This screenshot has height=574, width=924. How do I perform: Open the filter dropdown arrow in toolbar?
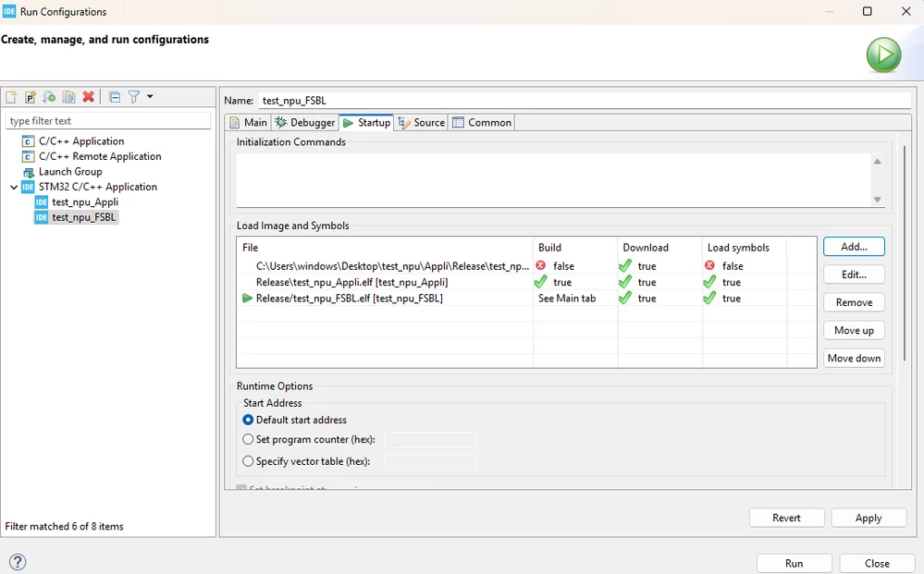click(x=150, y=96)
